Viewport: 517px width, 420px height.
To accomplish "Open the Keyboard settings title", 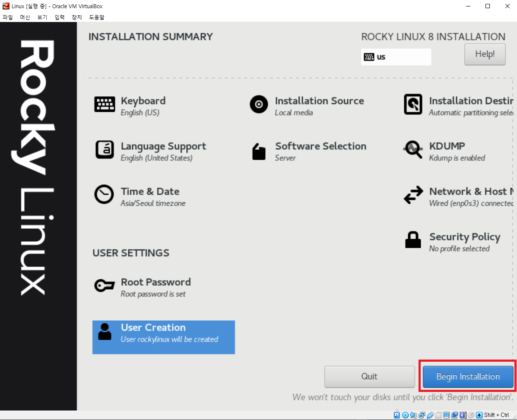I will coord(143,101).
